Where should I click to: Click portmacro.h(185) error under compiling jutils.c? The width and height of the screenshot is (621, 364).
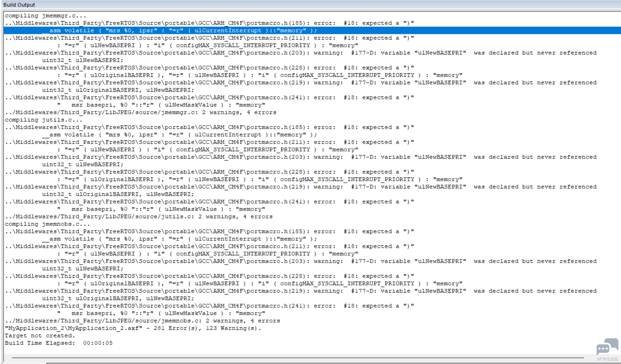click(x=209, y=127)
